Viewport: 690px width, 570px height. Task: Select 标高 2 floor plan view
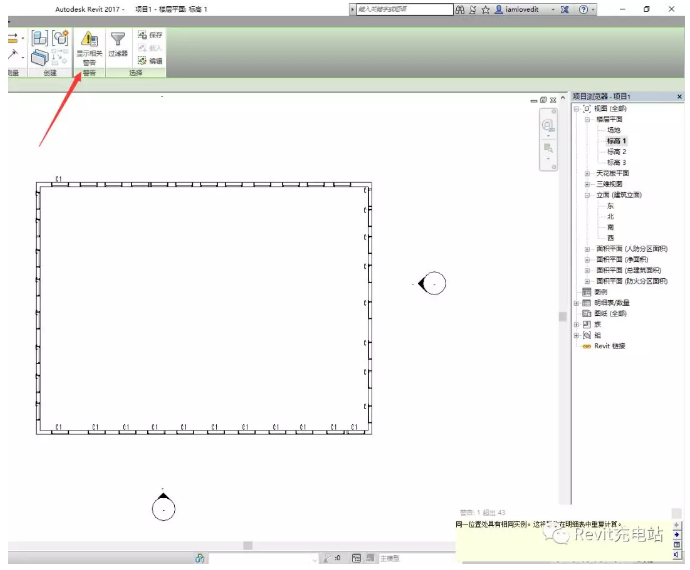[616, 151]
